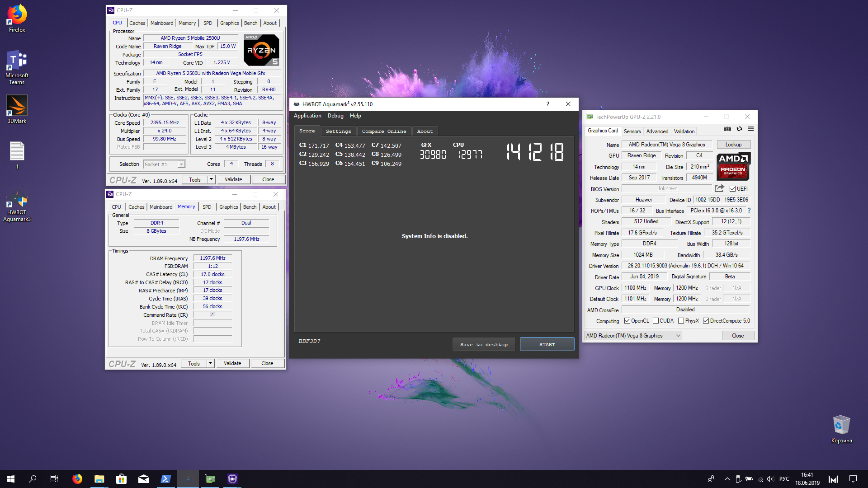The image size is (868, 488).
Task: Switch to CPU-Z taskbar icon
Action: [232, 479]
